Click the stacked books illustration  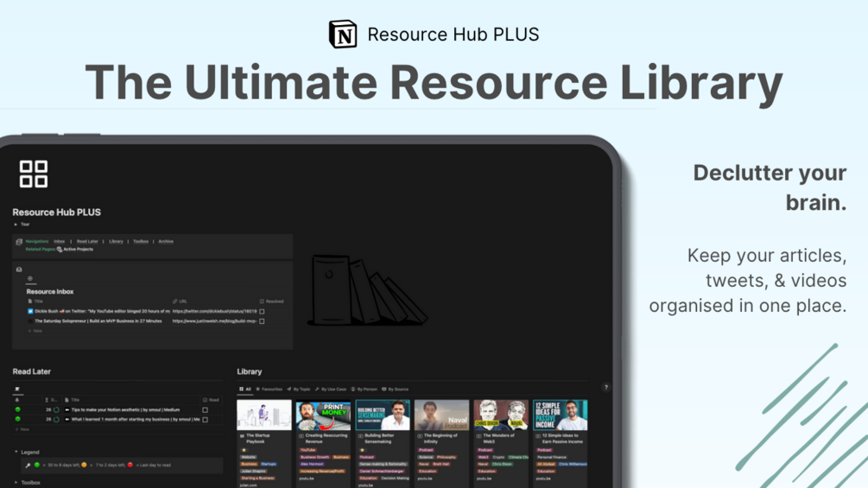click(x=367, y=290)
